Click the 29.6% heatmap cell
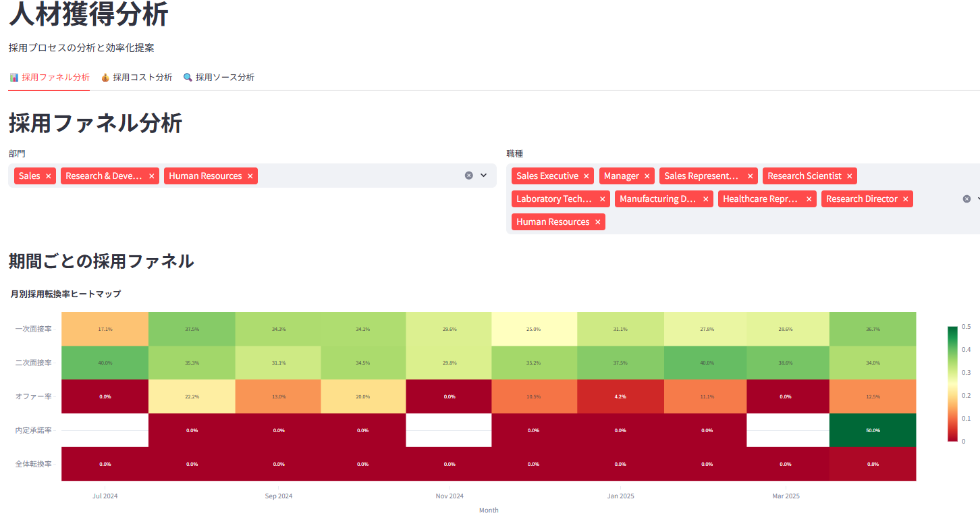Screen dimensions: 980x524 click(449, 329)
